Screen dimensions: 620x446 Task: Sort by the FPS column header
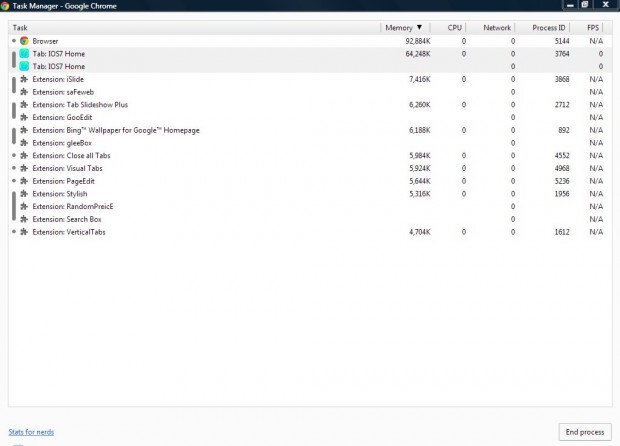(587, 28)
